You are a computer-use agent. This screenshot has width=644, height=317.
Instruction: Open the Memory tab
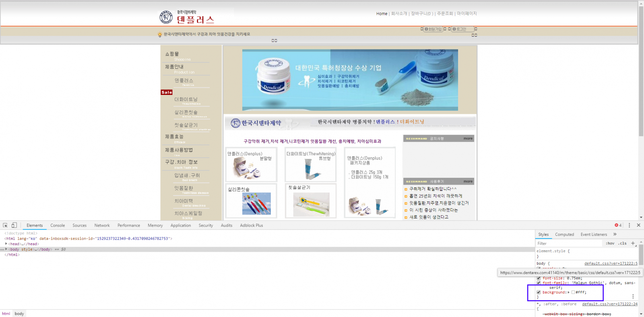155,225
